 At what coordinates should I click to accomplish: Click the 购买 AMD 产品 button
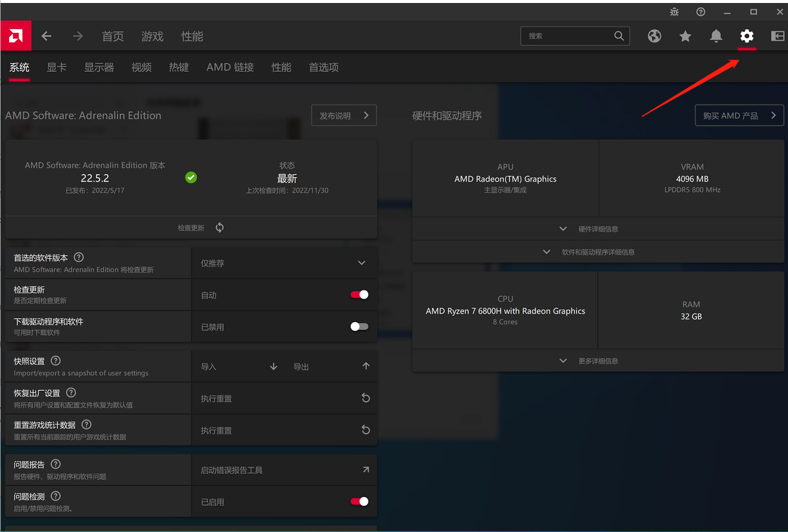tap(739, 116)
